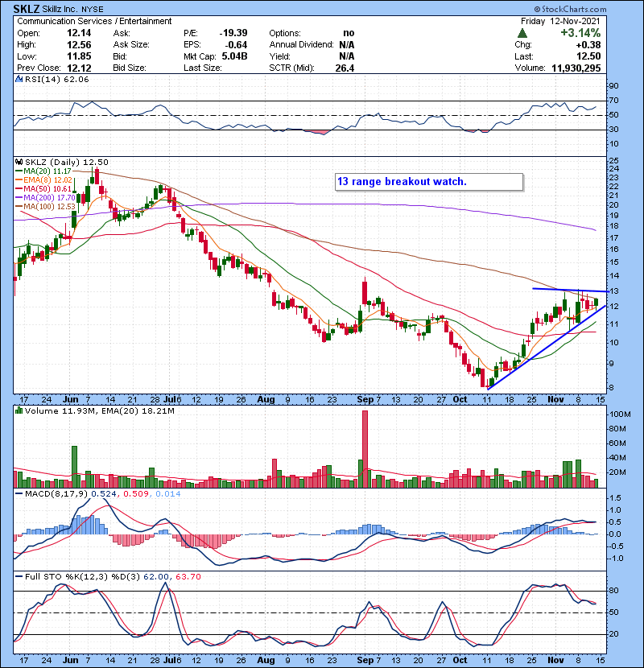Viewport: 644px width, 668px height.
Task: Click the 100M label on the volume axis
Action: 620,414
